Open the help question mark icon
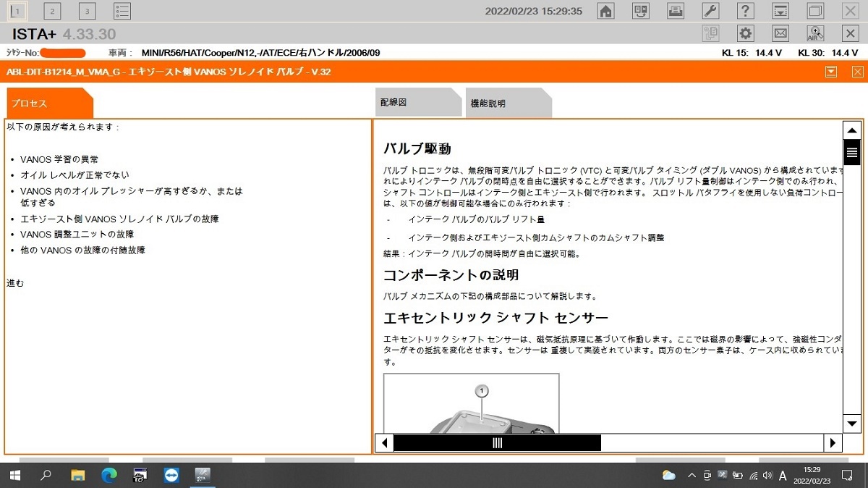 (746, 11)
